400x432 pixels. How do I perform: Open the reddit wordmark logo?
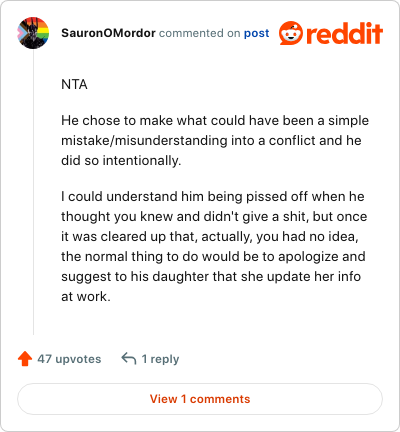tap(344, 33)
